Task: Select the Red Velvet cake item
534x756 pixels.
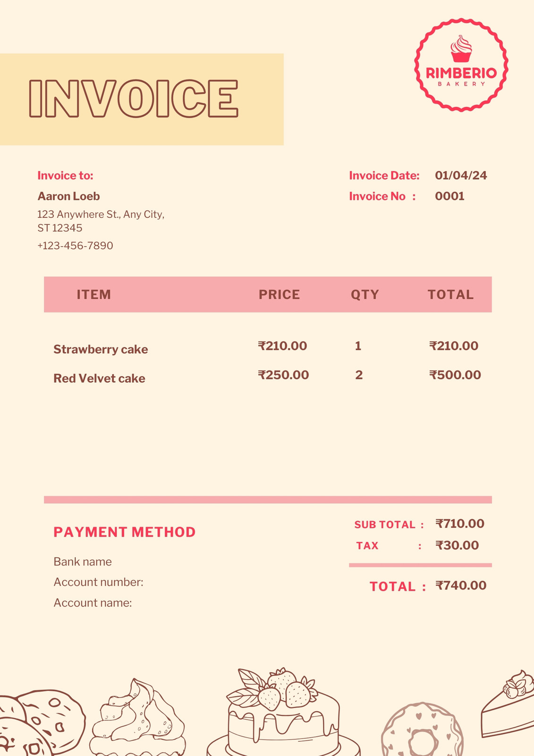Action: 99,378
